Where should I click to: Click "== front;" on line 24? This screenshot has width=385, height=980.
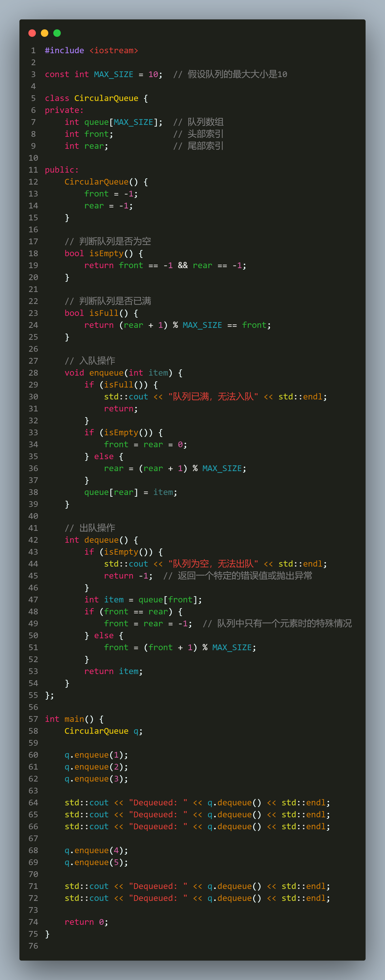pos(249,325)
